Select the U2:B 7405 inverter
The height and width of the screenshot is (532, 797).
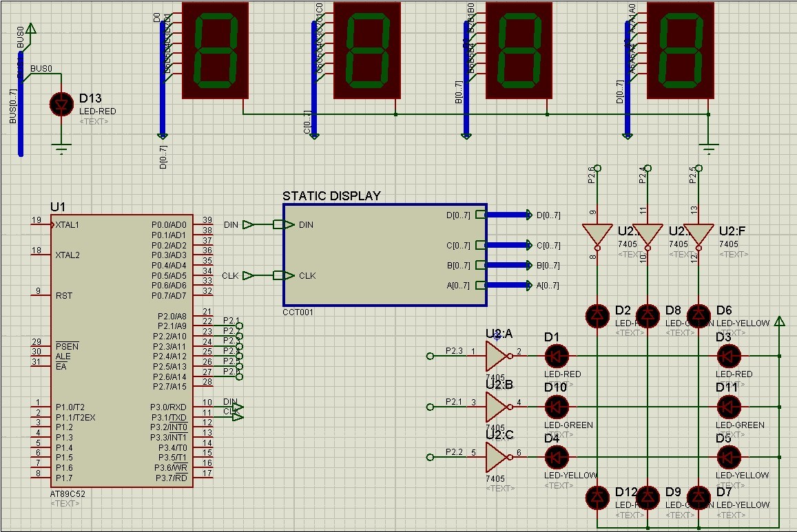497,407
